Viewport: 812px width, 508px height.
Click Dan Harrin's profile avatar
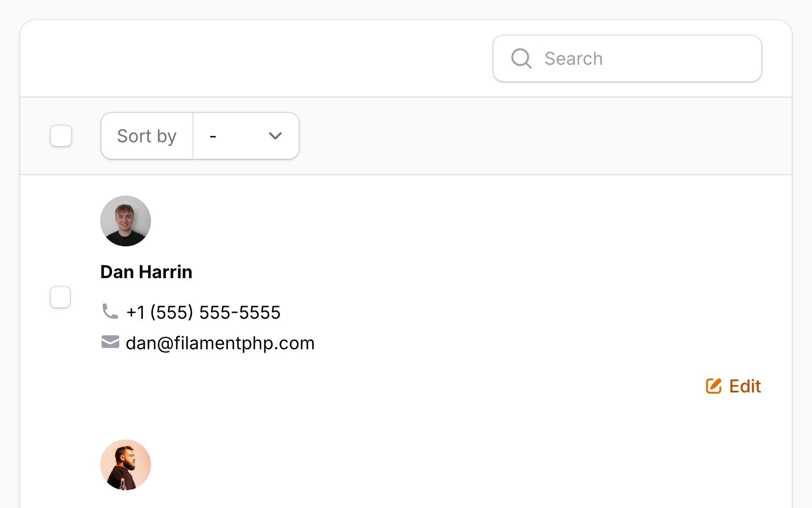click(x=126, y=221)
